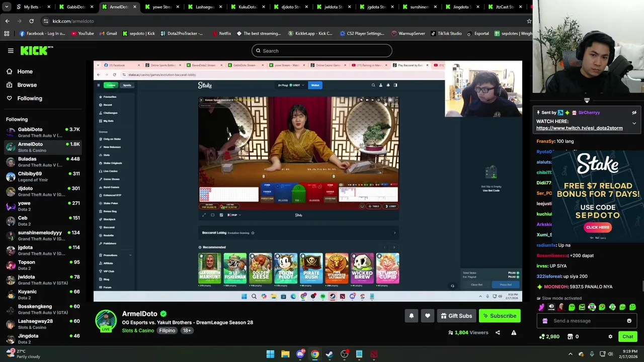Bookmark page with star icon
This screenshot has width=644, height=362.
point(529,21)
